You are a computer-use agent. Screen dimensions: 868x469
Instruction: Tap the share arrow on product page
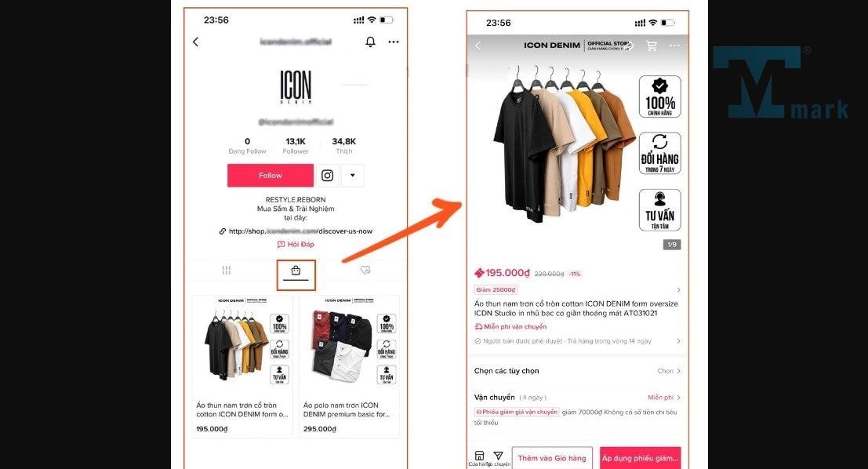630,46
